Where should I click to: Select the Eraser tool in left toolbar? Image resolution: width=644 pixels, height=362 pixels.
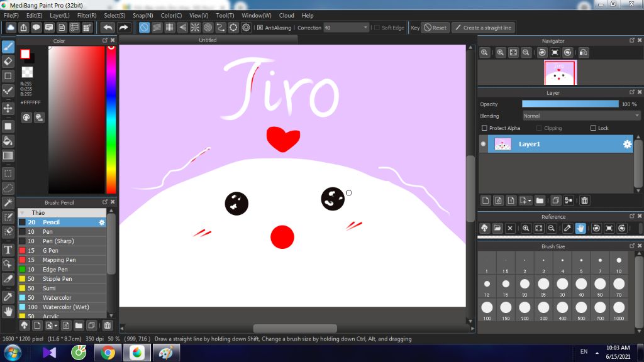coord(8,61)
